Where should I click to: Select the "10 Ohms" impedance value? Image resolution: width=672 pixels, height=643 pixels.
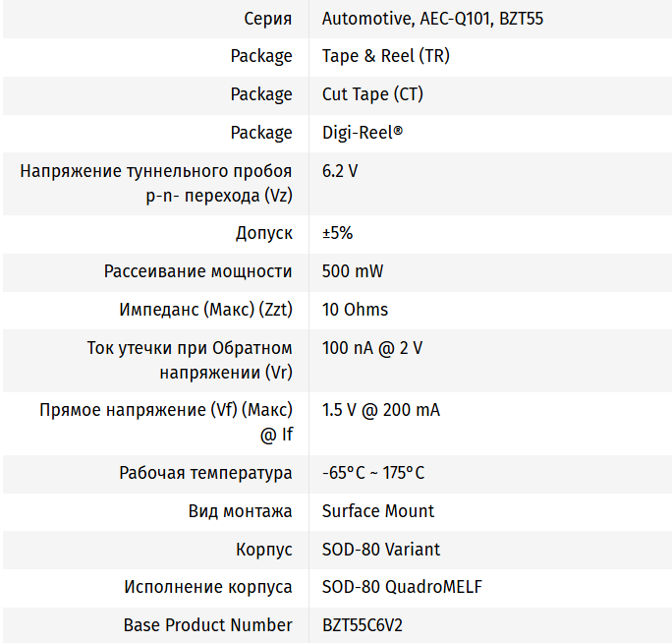pyautogui.click(x=355, y=310)
